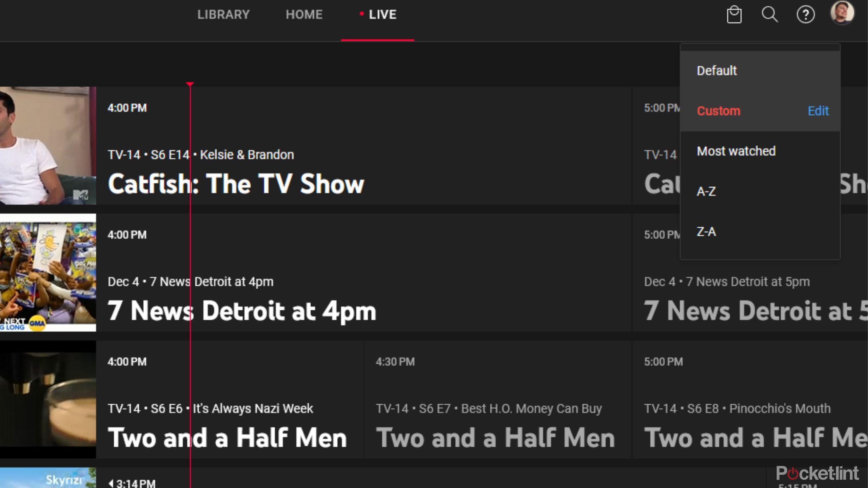The height and width of the screenshot is (488, 868).
Task: Play Catfish: The TV Show at 4:00 PM
Action: coord(364,145)
